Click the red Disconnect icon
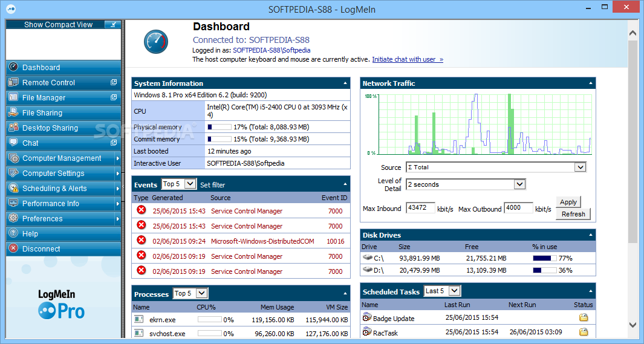 13,248
